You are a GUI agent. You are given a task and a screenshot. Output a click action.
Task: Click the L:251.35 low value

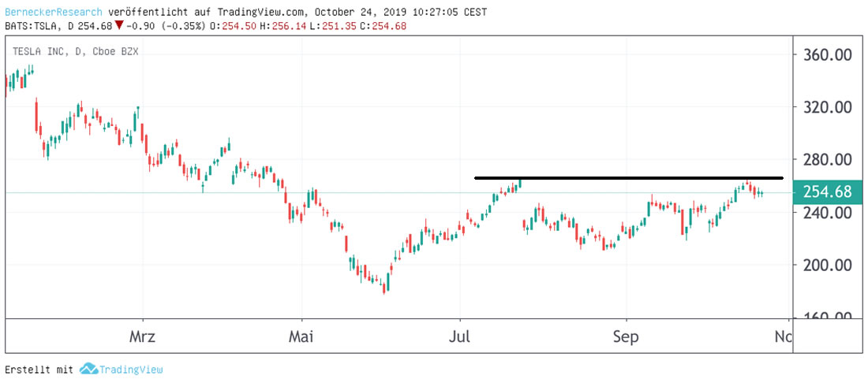pyautogui.click(x=332, y=25)
